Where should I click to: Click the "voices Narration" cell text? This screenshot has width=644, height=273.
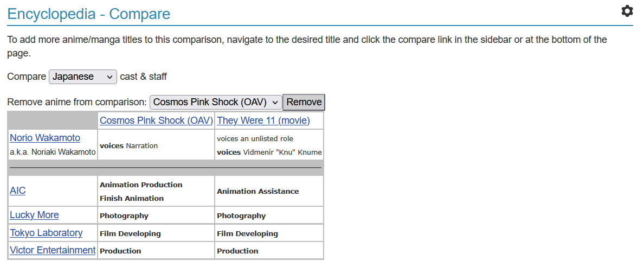pyautogui.click(x=129, y=145)
